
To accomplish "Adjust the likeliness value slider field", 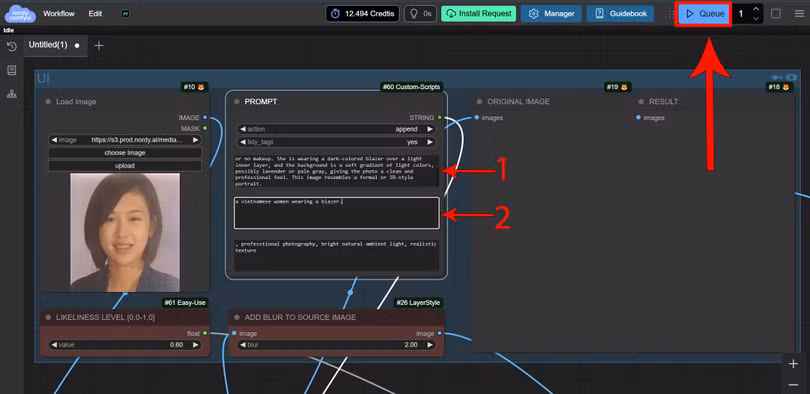I will point(124,345).
